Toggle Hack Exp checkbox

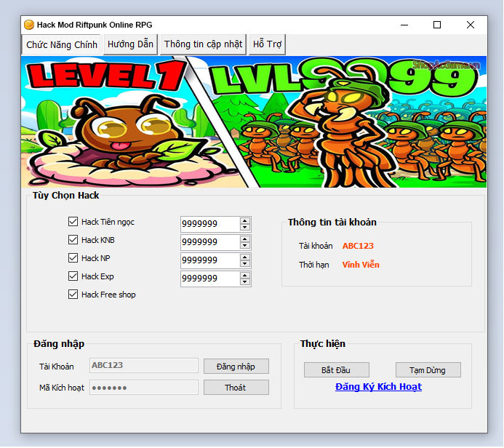(73, 276)
